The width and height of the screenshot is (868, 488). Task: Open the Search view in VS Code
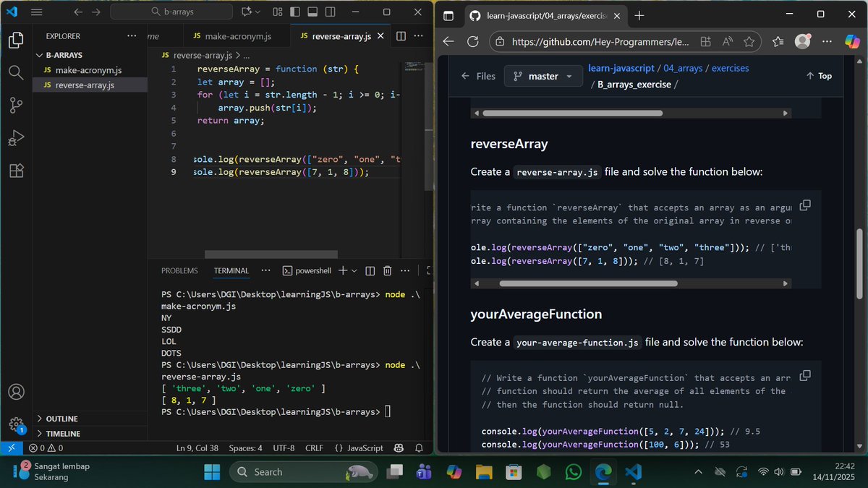(16, 72)
